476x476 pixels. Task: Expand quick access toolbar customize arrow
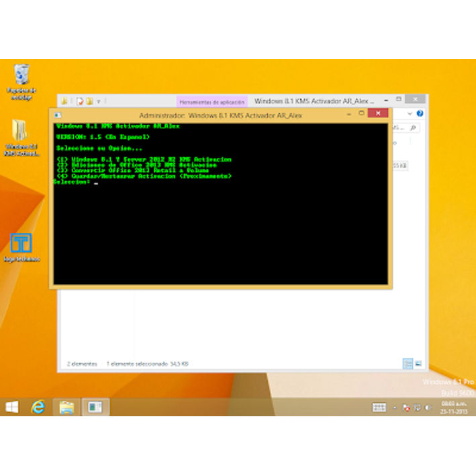tap(99, 101)
